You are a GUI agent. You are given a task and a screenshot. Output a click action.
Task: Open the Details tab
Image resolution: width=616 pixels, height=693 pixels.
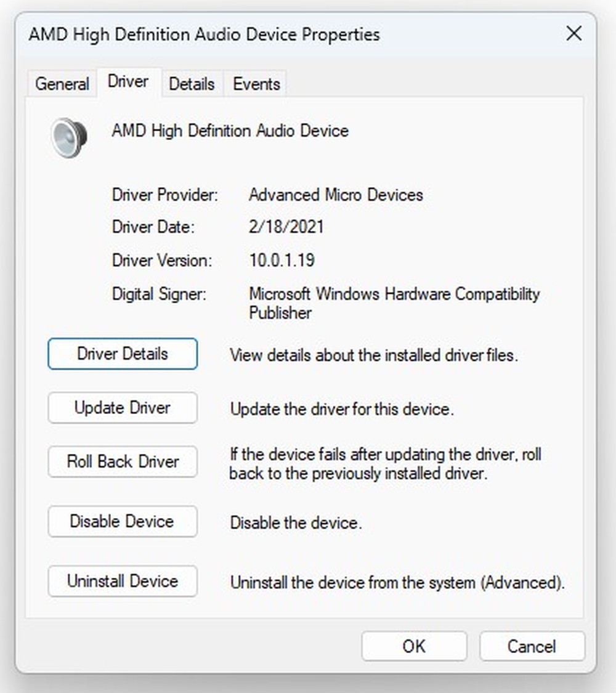pos(192,84)
